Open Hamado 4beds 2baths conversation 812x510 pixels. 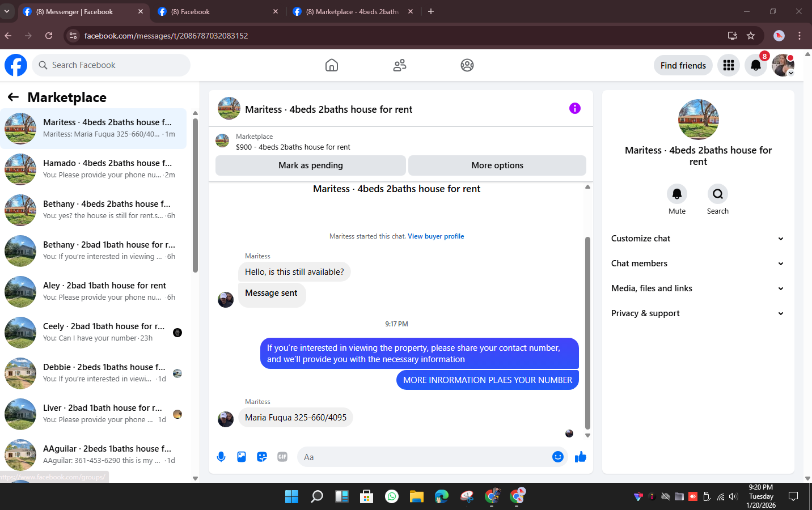pyautogui.click(x=93, y=169)
